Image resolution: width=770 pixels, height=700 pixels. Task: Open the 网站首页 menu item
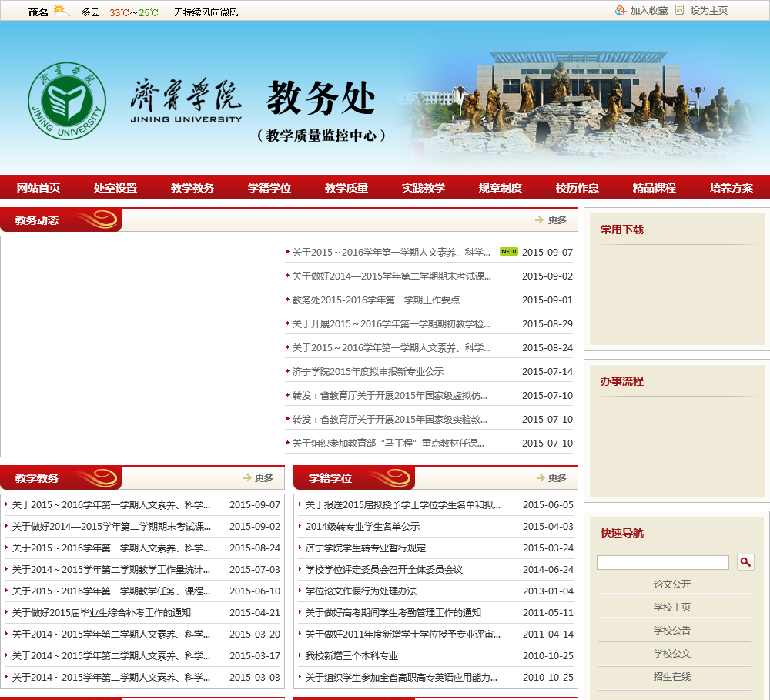tap(38, 188)
